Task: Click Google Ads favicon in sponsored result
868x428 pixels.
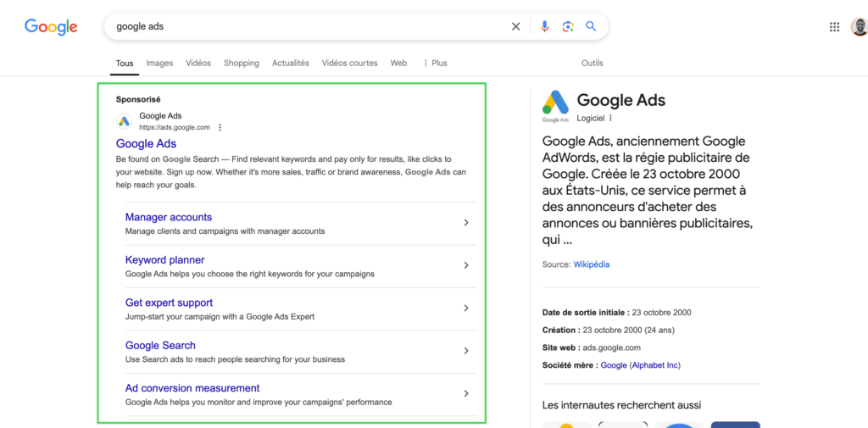Action: (x=124, y=120)
